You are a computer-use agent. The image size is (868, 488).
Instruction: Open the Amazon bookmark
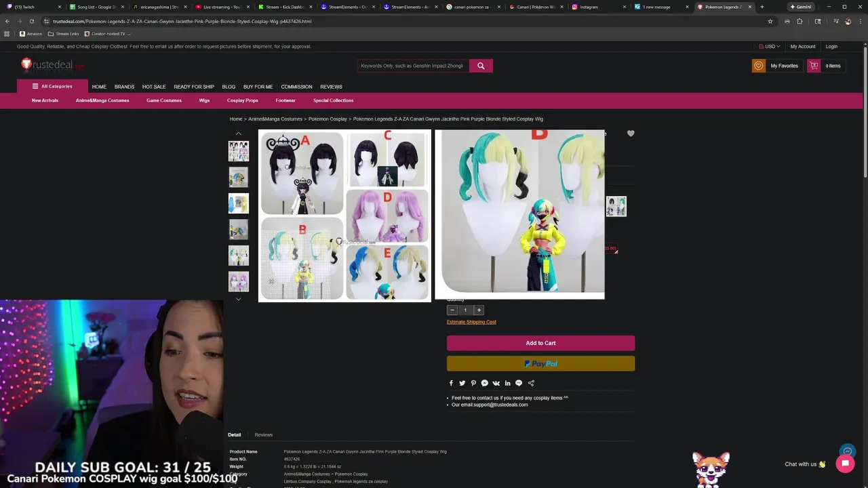[x=31, y=33]
